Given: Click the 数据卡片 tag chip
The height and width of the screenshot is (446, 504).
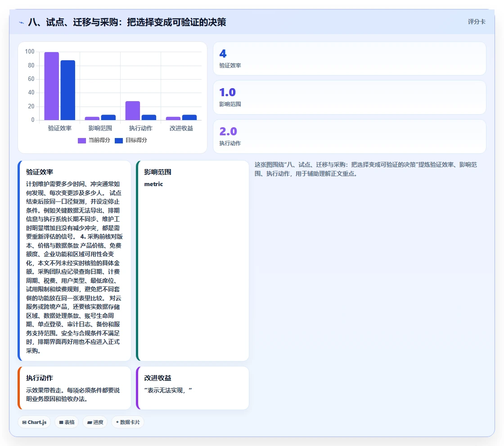Looking at the screenshot, I should pyautogui.click(x=128, y=422).
